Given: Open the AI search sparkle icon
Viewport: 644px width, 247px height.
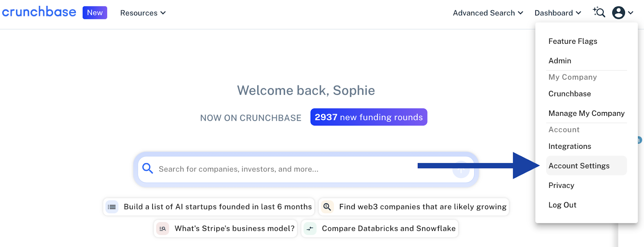Looking at the screenshot, I should (599, 12).
